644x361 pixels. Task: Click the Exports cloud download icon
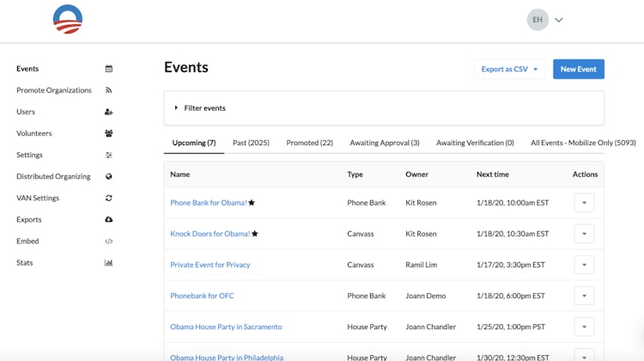pos(109,219)
